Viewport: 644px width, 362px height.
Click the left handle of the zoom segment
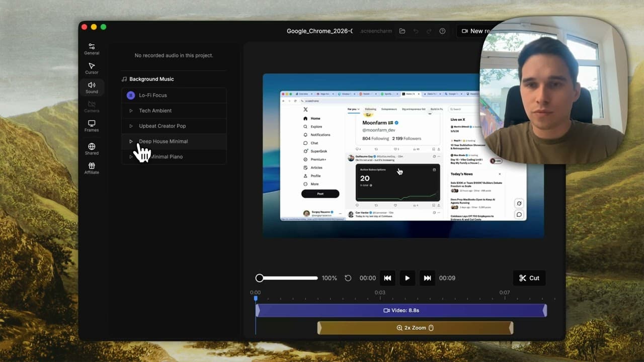pyautogui.click(x=319, y=328)
